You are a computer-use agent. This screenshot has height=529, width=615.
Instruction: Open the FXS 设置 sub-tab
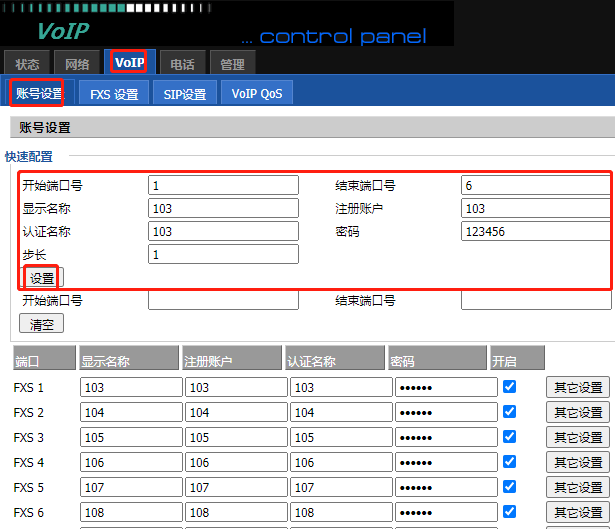click(114, 94)
